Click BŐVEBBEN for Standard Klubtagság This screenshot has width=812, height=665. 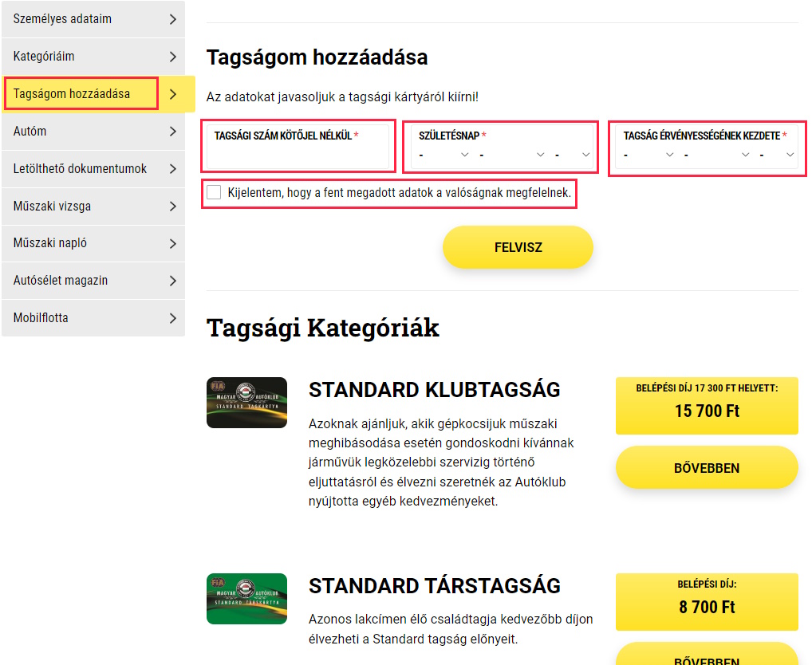(x=707, y=468)
